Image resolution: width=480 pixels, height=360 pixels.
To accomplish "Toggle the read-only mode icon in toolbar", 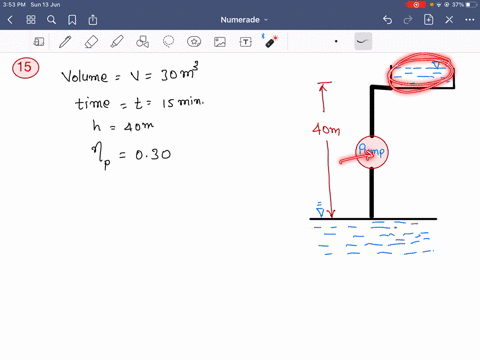I will coord(39,42).
